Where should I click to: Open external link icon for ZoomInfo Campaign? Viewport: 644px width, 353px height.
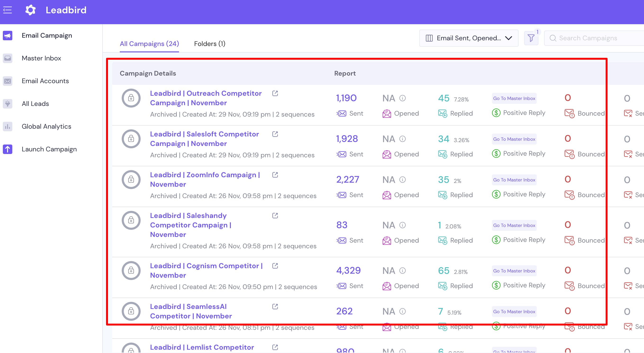click(x=275, y=175)
